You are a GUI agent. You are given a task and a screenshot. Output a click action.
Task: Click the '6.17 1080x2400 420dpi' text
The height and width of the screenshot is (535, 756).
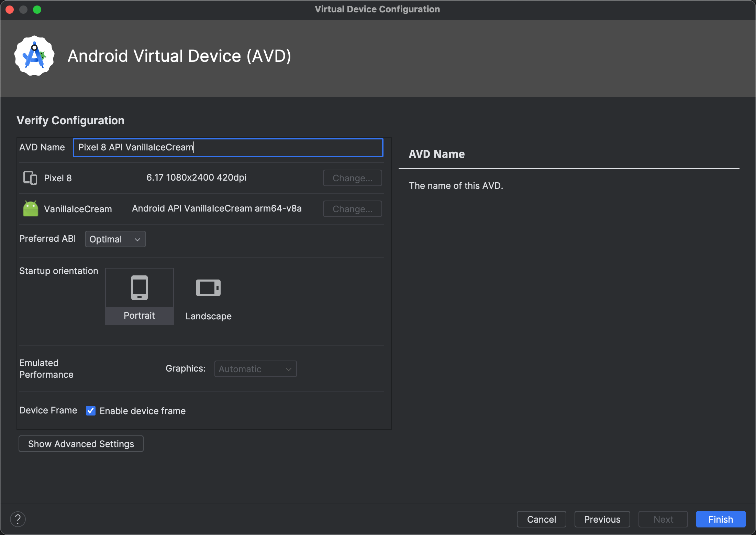coord(197,178)
